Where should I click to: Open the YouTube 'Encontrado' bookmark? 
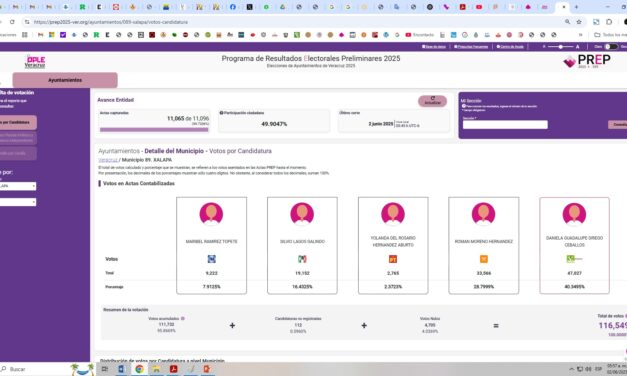point(419,35)
